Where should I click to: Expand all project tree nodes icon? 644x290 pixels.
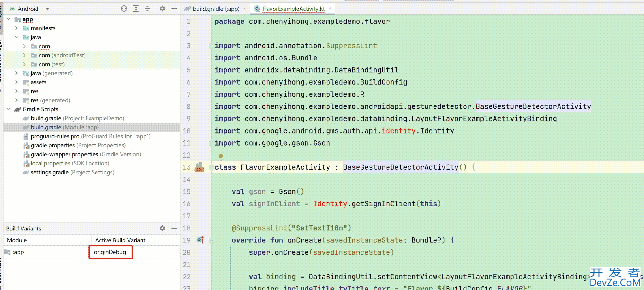tap(136, 9)
